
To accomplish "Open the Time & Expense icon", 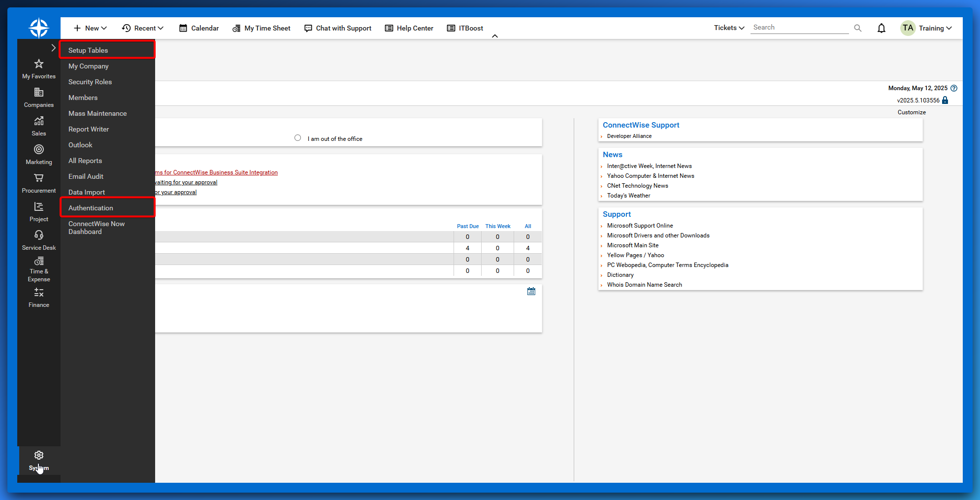I will pyautogui.click(x=39, y=261).
